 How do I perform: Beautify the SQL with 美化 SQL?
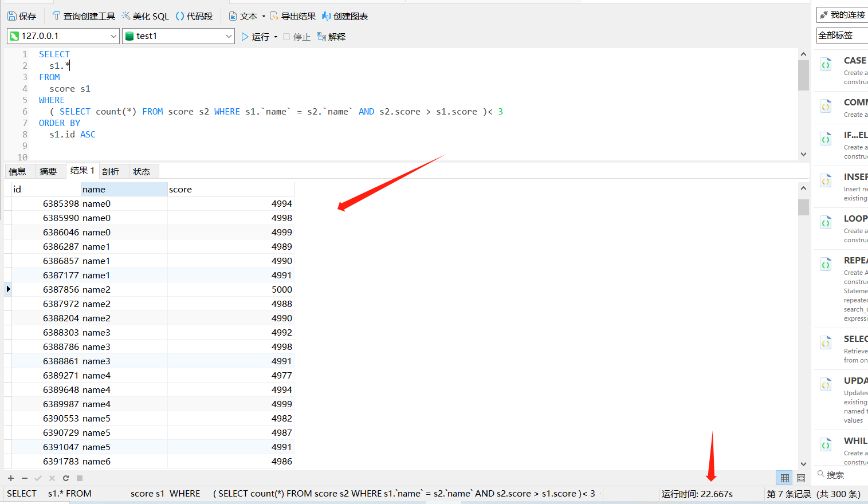tap(146, 16)
